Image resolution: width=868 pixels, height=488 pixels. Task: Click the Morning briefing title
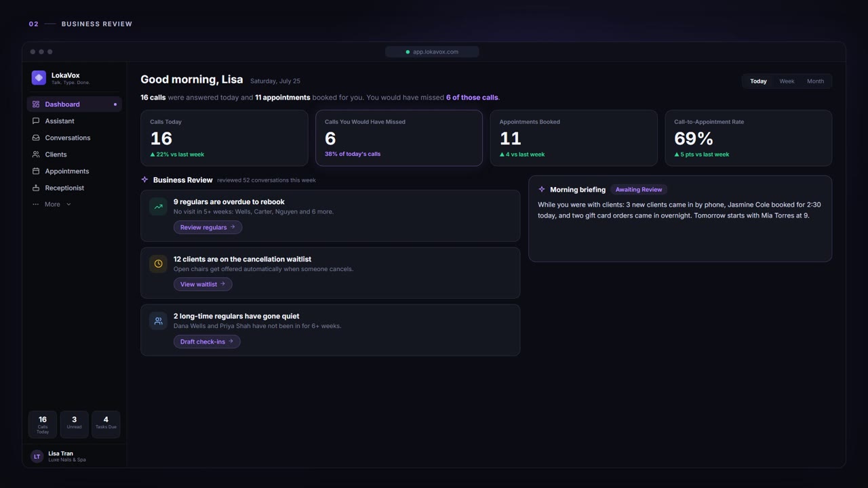pyautogui.click(x=578, y=190)
